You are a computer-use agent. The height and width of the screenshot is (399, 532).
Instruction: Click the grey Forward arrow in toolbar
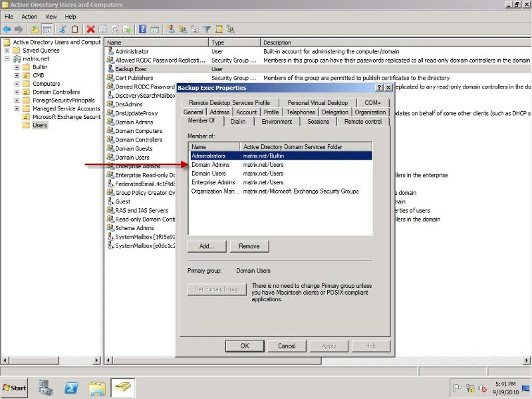19,29
